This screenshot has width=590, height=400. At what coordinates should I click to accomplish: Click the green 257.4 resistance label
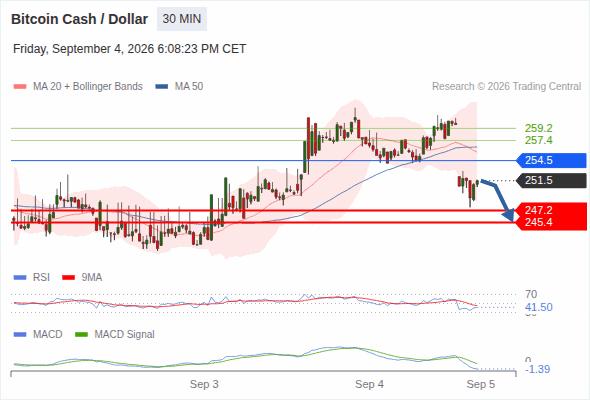click(x=539, y=140)
